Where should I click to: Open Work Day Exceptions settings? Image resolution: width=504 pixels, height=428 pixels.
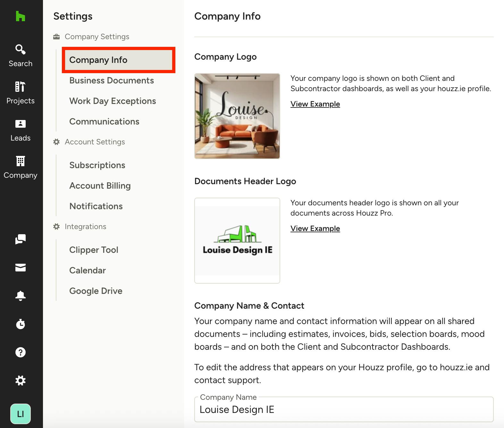[x=113, y=101]
